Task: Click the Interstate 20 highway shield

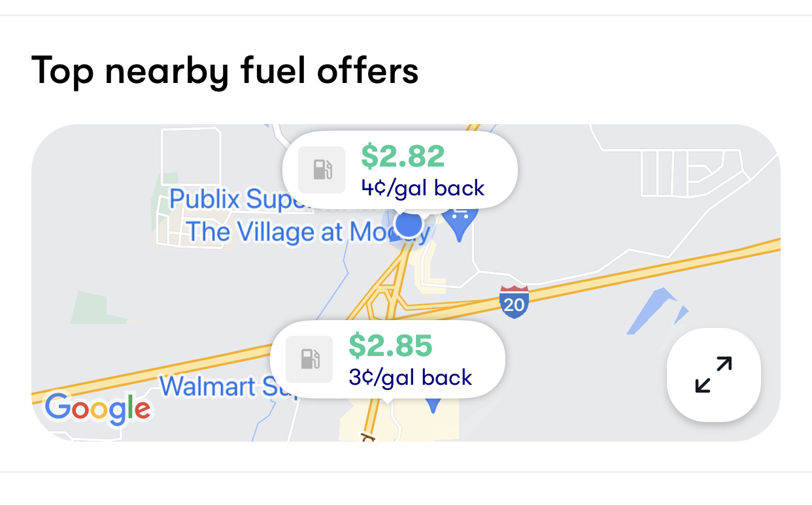Action: [514, 303]
